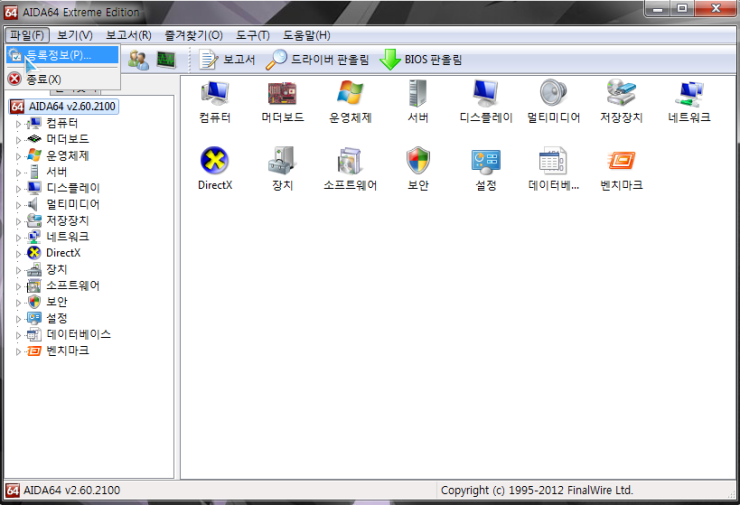Expand the 운영체제 tree node arrow
This screenshot has height=505, width=740.
tap(18, 157)
